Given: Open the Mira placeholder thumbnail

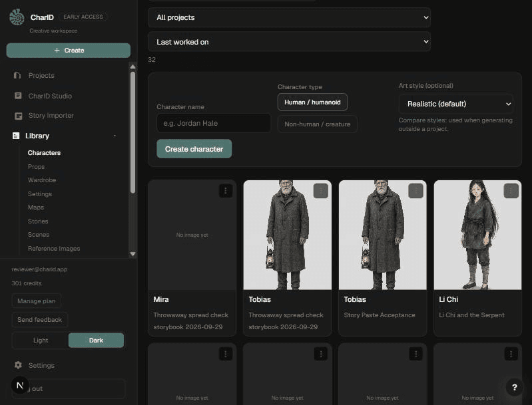Looking at the screenshot, I should [x=192, y=235].
